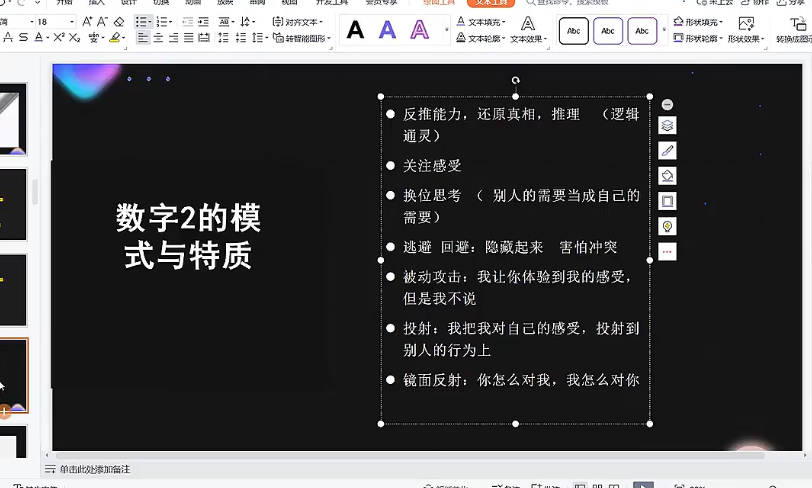The height and width of the screenshot is (488, 812).
Task: Click the collapse minus icon beside text box
Action: pyautogui.click(x=668, y=105)
